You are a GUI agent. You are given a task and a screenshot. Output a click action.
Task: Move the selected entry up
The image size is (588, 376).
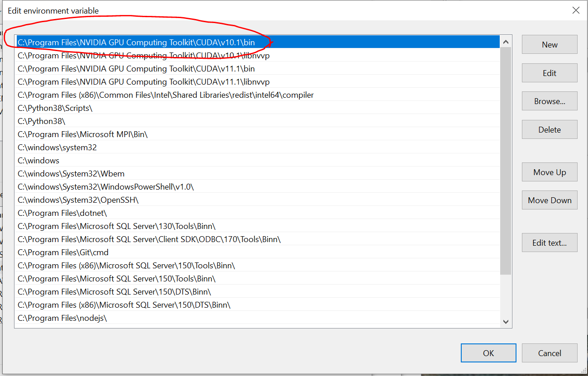[x=550, y=172]
